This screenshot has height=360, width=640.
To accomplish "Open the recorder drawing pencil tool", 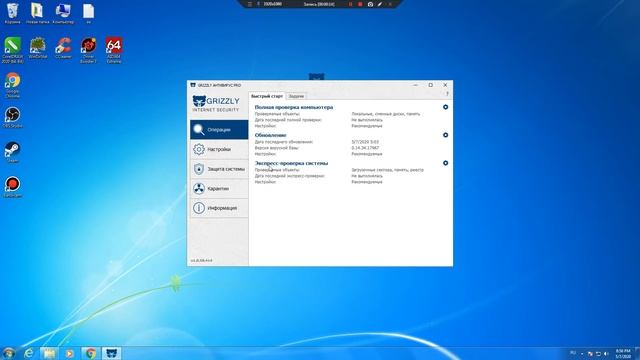I will click(x=380, y=4).
